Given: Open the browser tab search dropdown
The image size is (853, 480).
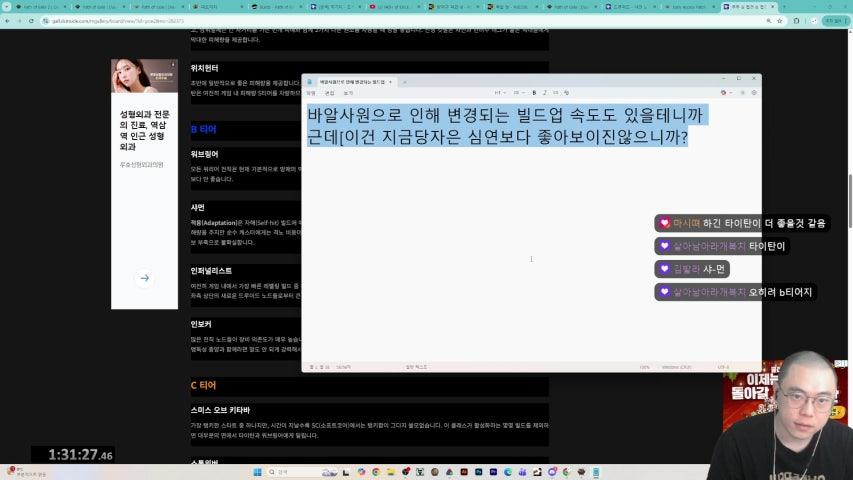Looking at the screenshot, I should [x=7, y=7].
